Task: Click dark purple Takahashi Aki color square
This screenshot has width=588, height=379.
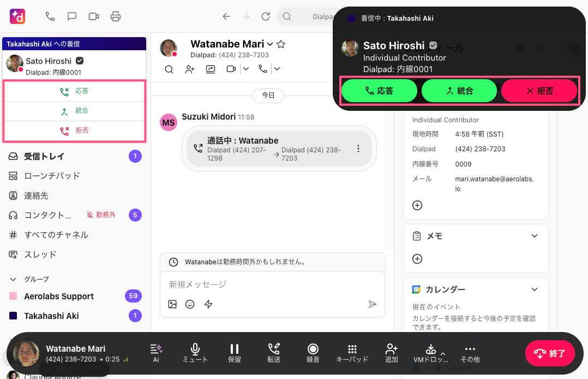Action: [13, 316]
